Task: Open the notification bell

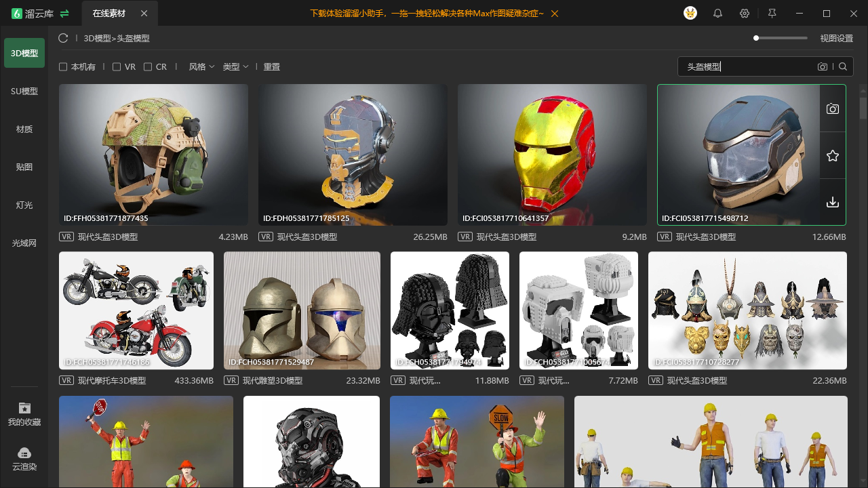Action: click(717, 14)
